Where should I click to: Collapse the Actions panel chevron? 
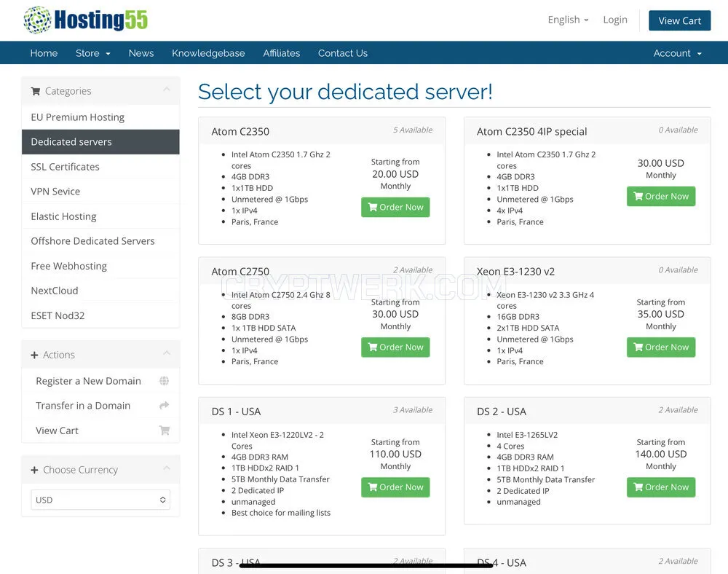(167, 353)
